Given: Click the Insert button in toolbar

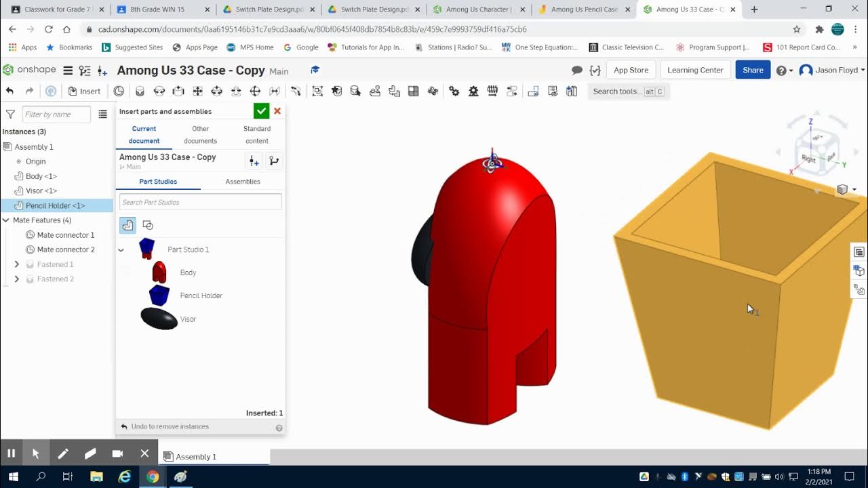Looking at the screenshot, I should [x=84, y=91].
